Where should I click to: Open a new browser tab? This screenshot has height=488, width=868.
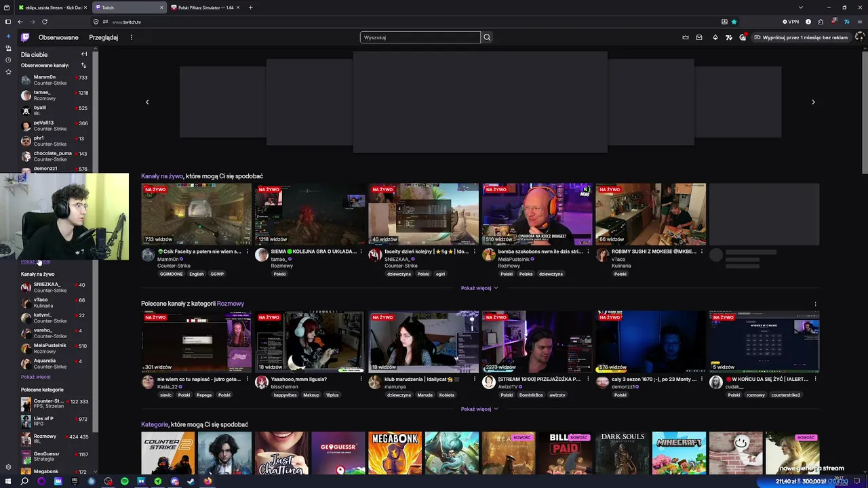(x=250, y=7)
